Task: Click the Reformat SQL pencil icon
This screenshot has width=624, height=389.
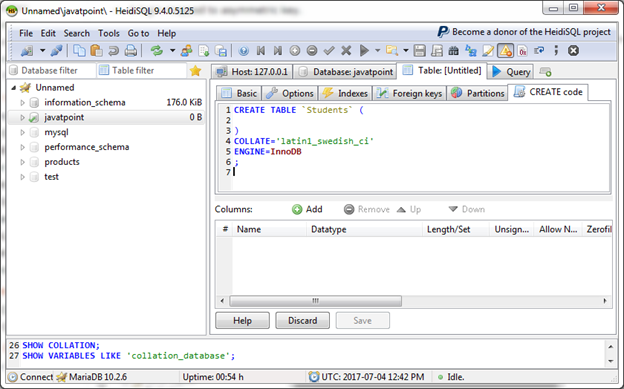Action: [488, 51]
